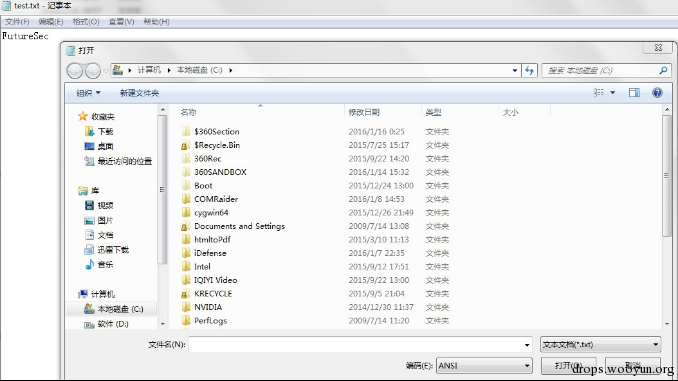The image size is (678, 381).
Task: Click the change view icon
Action: coord(599,93)
